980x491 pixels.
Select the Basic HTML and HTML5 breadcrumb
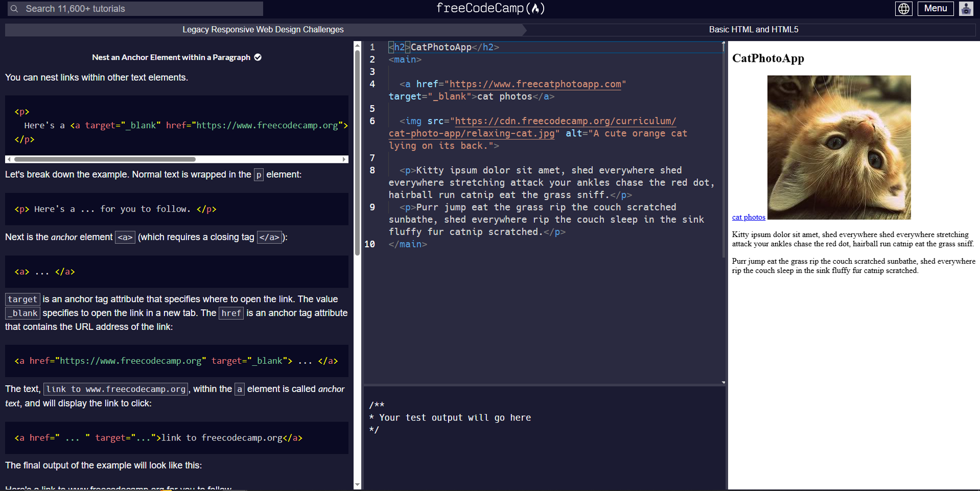[753, 29]
